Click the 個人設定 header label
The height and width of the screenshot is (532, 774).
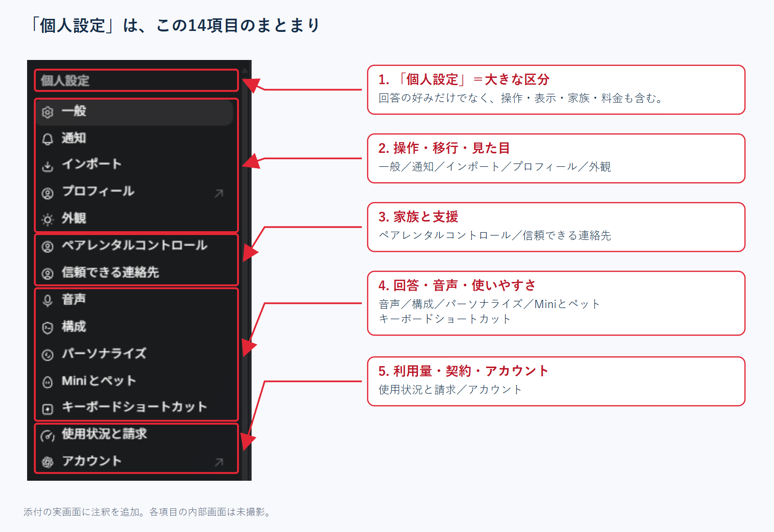pos(65,81)
